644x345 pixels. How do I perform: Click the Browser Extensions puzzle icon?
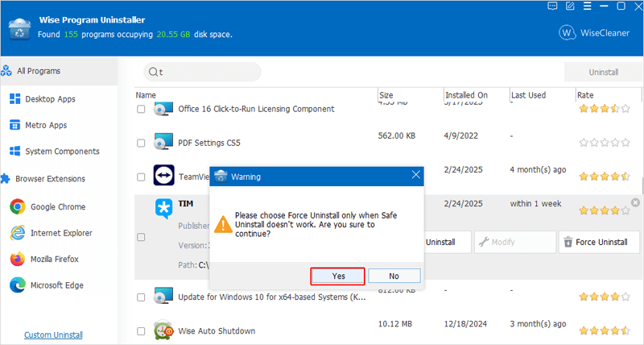[x=6, y=178]
